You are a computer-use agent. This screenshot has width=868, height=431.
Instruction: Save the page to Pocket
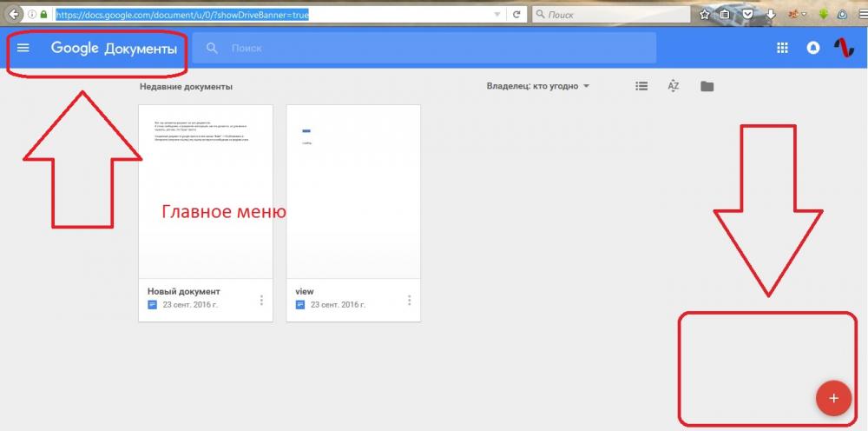point(748,15)
